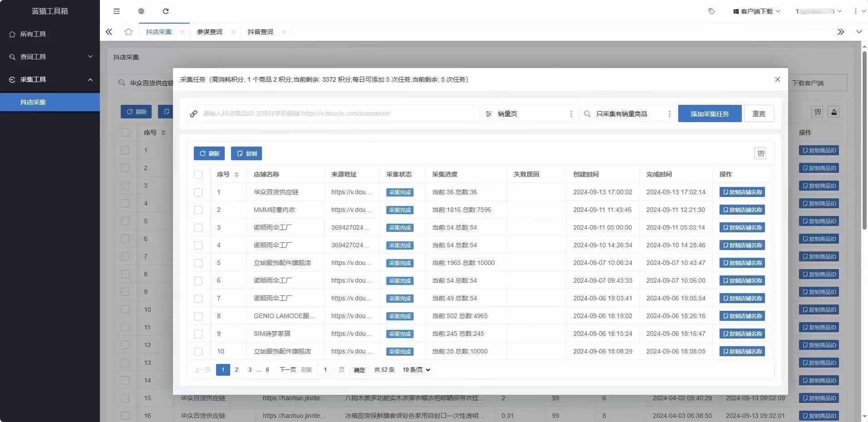Image resolution: width=868 pixels, height=422 pixels.
Task: Click the link icon in the URL field
Action: point(194,114)
